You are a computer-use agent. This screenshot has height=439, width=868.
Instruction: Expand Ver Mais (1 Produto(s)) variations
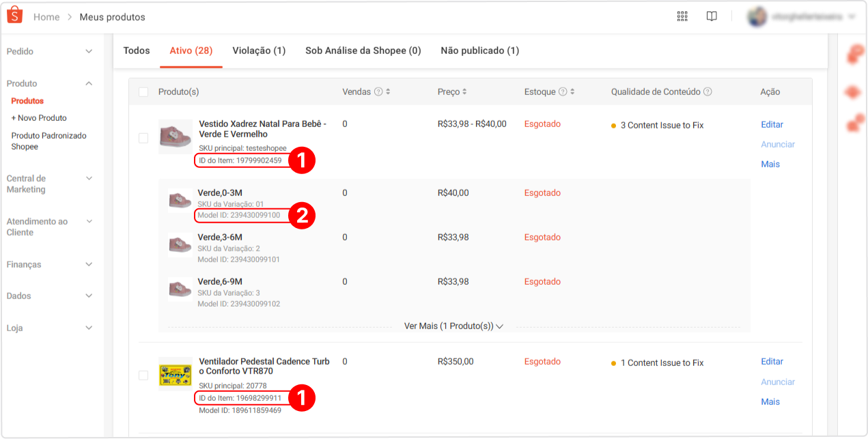coord(453,326)
